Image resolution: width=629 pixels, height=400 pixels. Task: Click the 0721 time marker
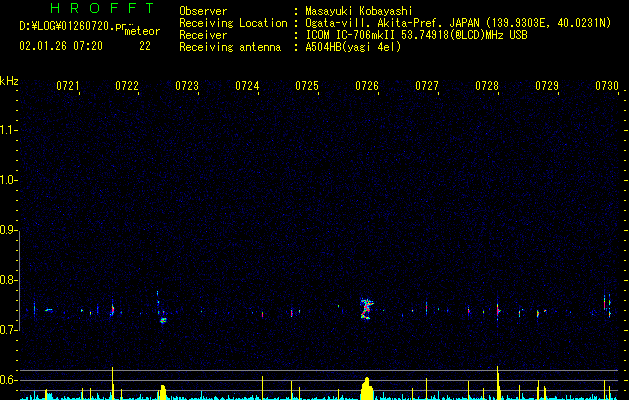click(67, 86)
